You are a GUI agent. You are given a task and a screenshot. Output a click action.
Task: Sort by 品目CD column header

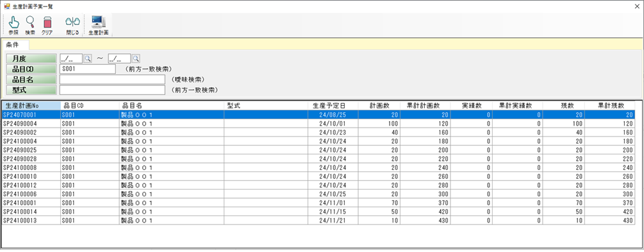click(90, 106)
